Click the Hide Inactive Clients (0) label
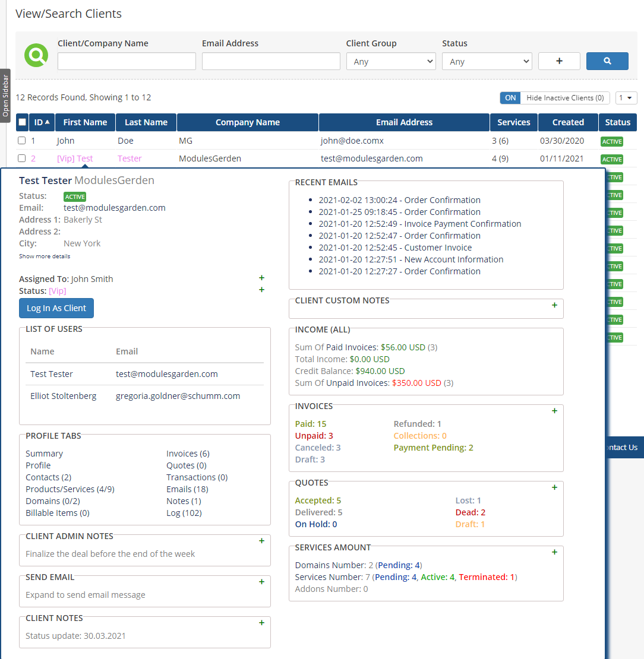Image resolution: width=644 pixels, height=659 pixels. 565,97
